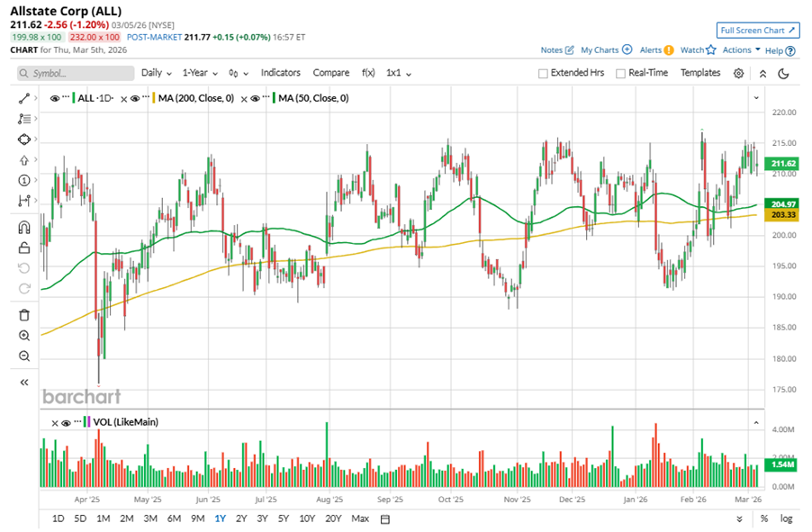Open the date range calendar picker
812x532 pixels.
point(384,519)
